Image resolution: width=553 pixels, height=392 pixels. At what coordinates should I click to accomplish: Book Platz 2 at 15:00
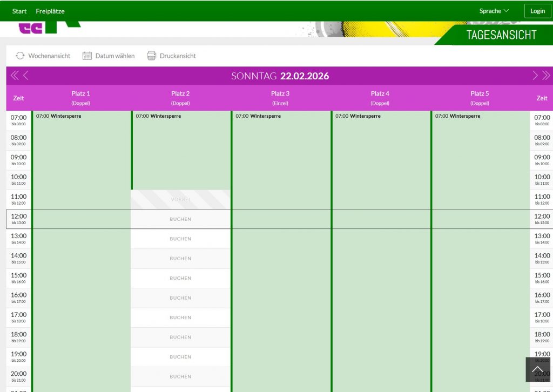(180, 278)
